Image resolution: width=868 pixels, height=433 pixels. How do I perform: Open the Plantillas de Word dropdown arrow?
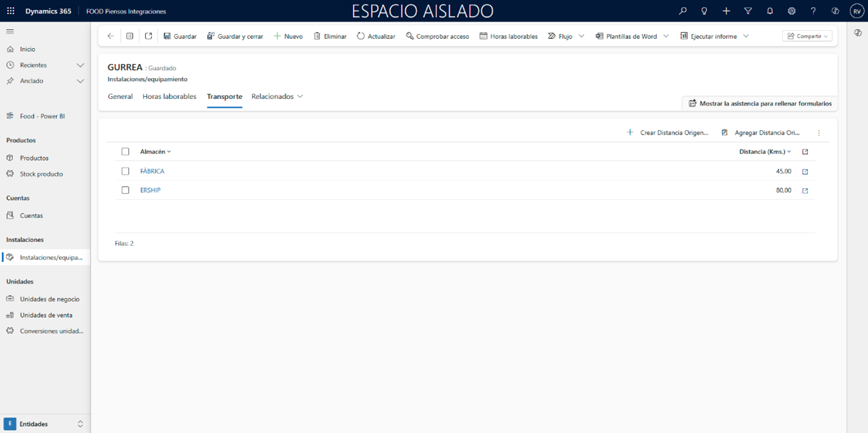pyautogui.click(x=666, y=36)
